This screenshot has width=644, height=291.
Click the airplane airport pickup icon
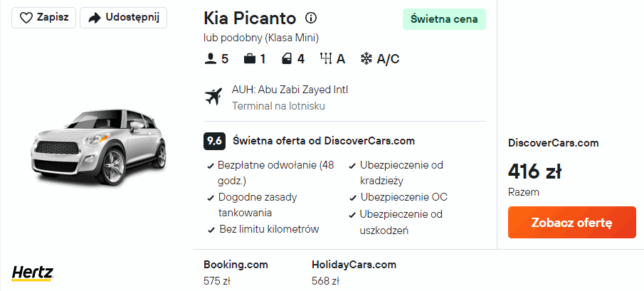pos(213,97)
